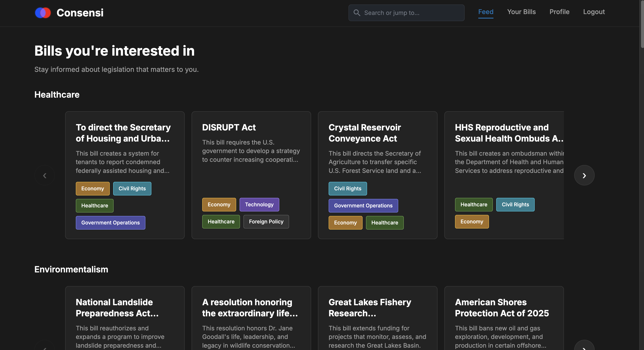This screenshot has height=350, width=644.
Task: Open the DISRUPT Act bill card
Action: [229, 127]
